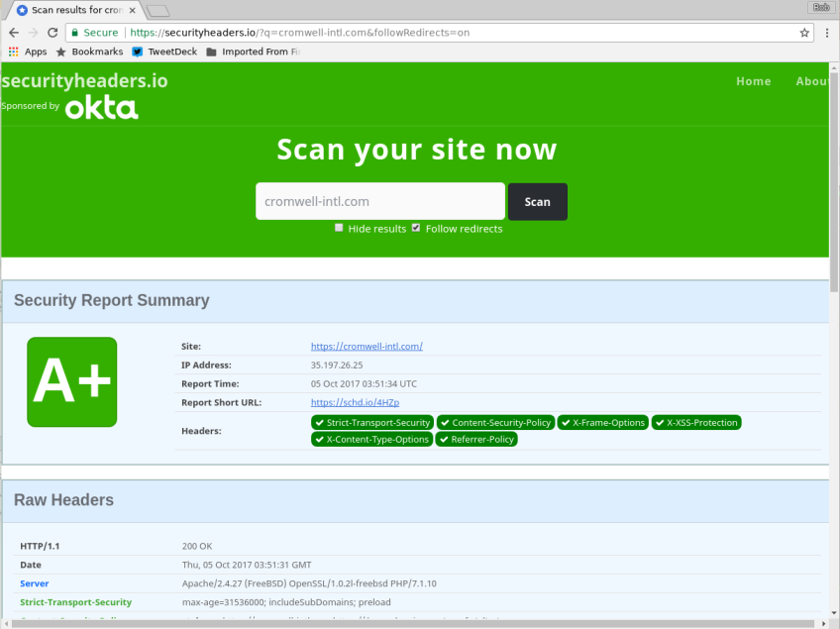The height and width of the screenshot is (629, 840).
Task: Click the Date header value Thu, 05 Oct 2017
Action: click(x=247, y=565)
